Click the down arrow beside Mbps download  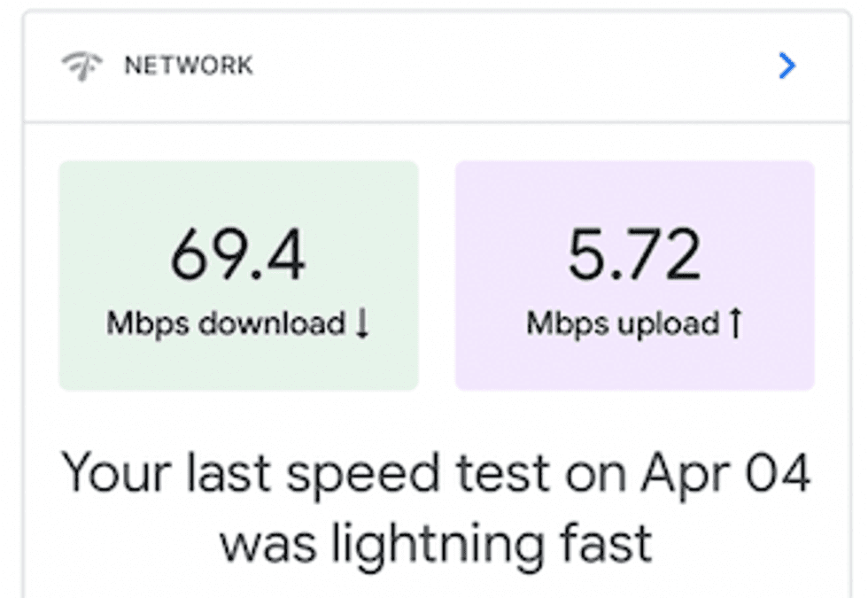point(361,324)
